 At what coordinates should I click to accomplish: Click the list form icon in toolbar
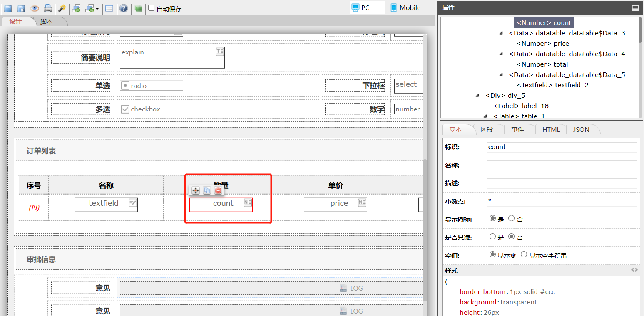(x=109, y=8)
